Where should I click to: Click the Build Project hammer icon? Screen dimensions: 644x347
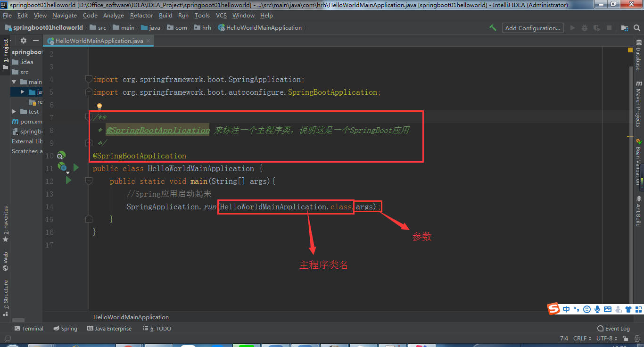[x=493, y=28]
